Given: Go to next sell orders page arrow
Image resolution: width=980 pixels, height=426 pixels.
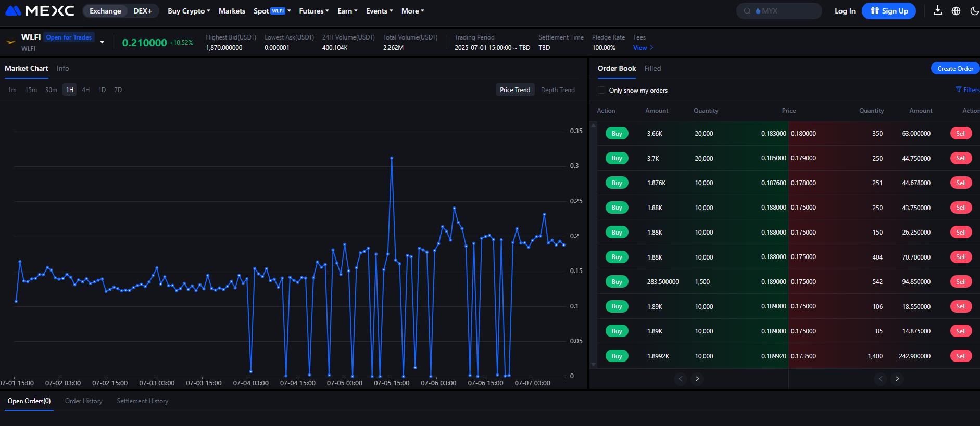Looking at the screenshot, I should 897,379.
